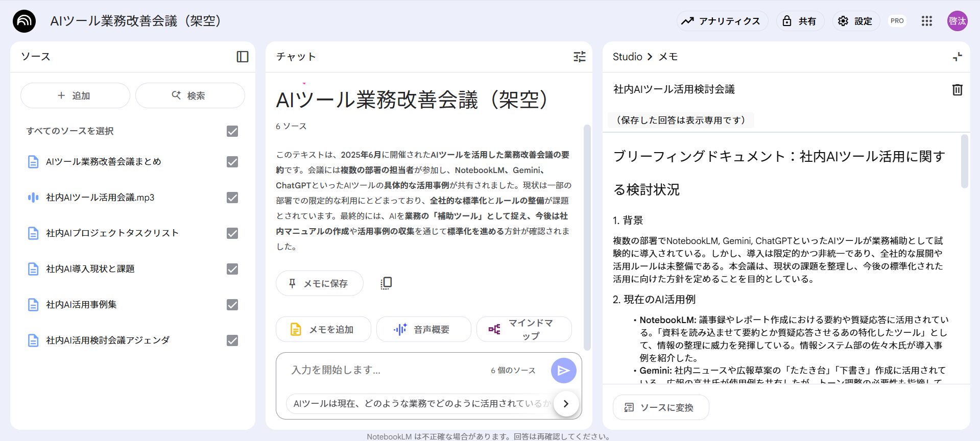Open アナリティクス analytics
The image size is (980, 441).
722,21
